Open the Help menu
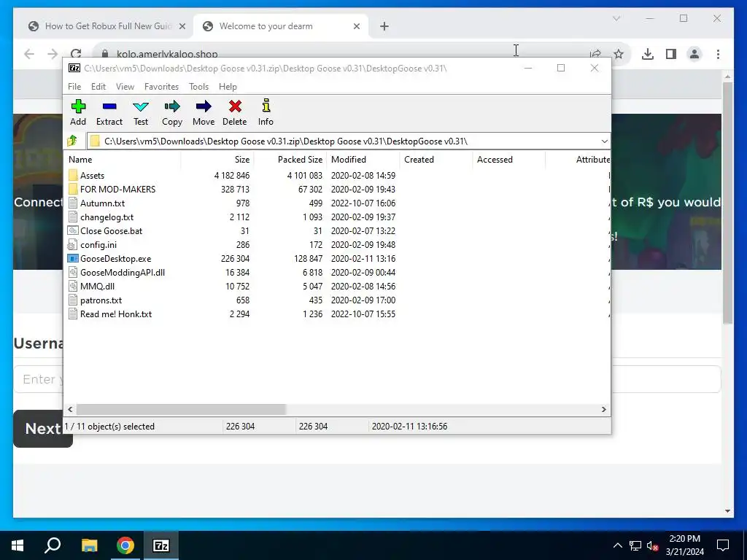 point(228,87)
